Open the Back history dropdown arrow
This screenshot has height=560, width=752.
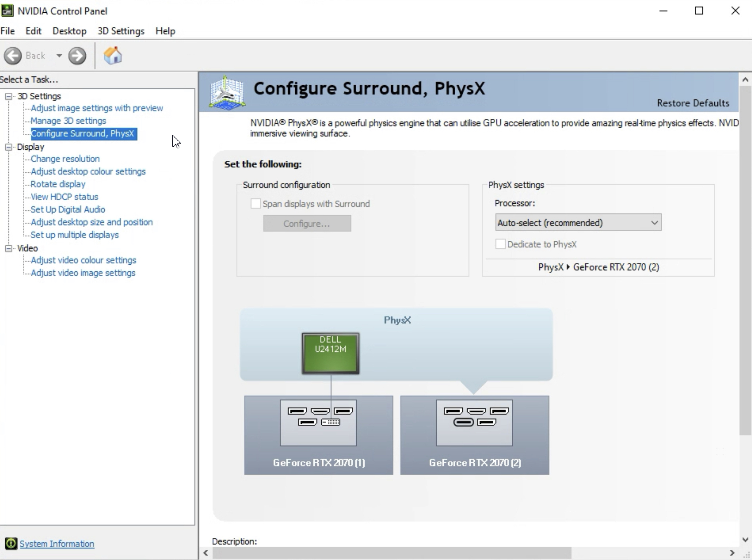59,56
